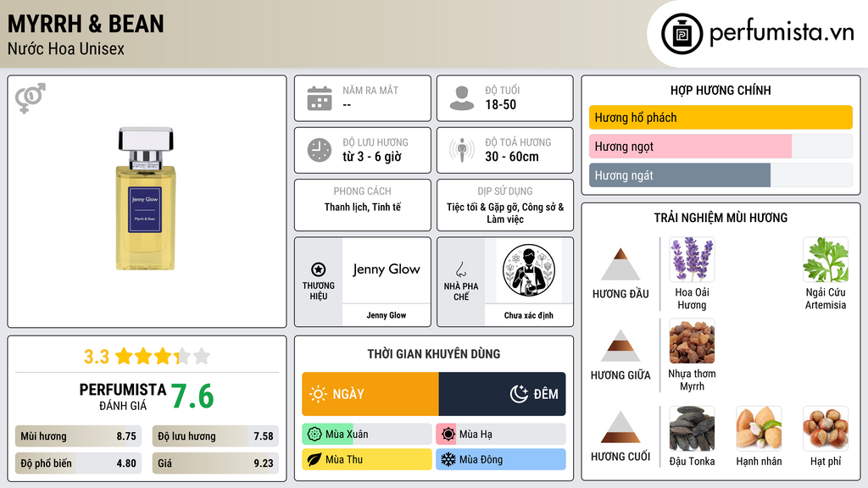Click the Độ lưu hương 7.58 score bar

(215, 436)
